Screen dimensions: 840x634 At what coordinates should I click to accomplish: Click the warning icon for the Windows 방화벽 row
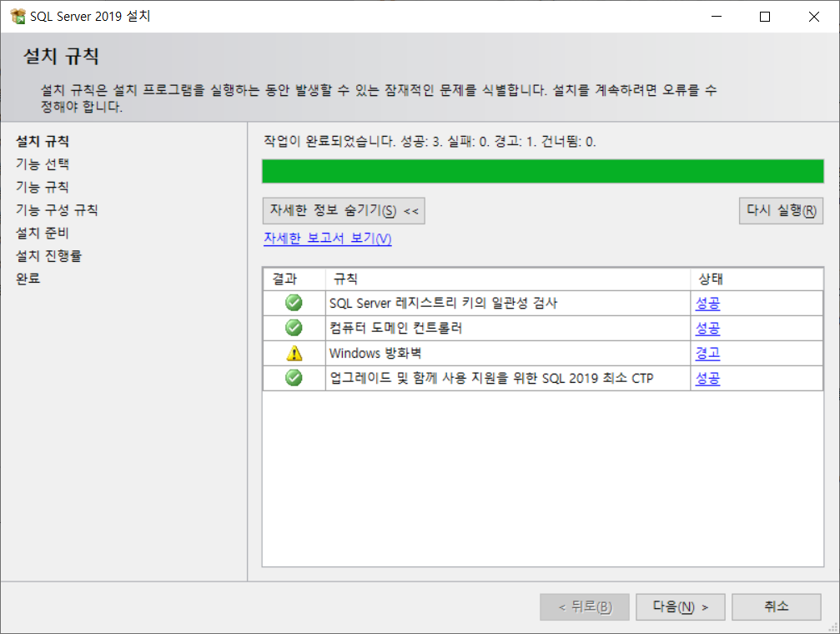[x=294, y=353]
